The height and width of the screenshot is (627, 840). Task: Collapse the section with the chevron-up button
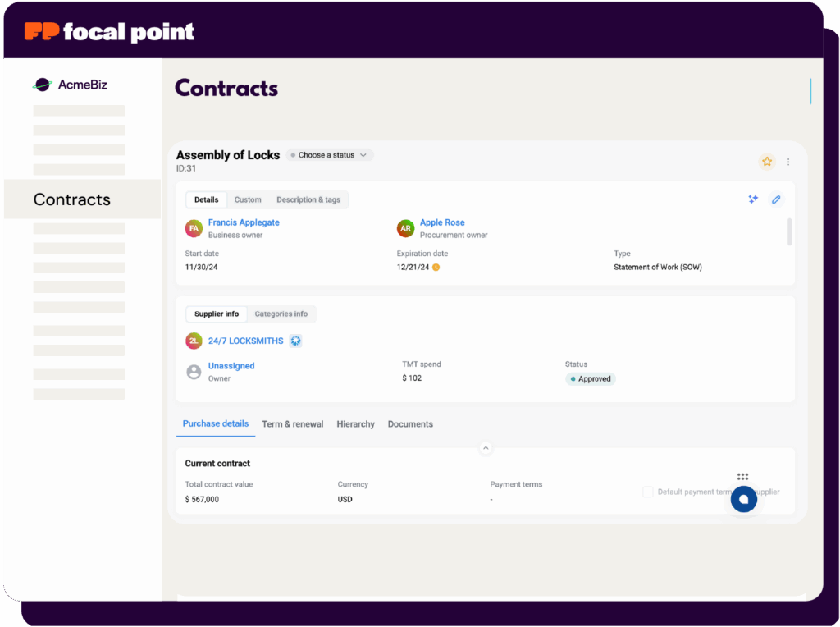coord(486,448)
